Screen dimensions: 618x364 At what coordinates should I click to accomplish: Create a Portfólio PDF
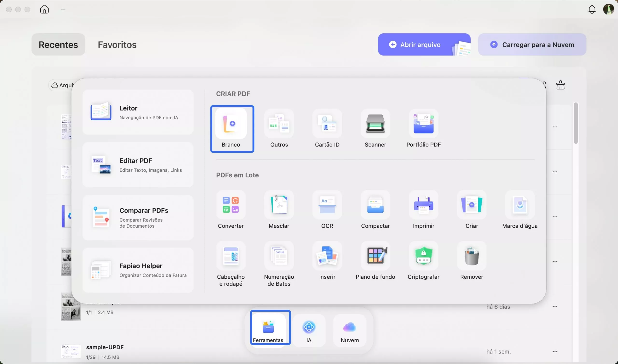point(423,124)
